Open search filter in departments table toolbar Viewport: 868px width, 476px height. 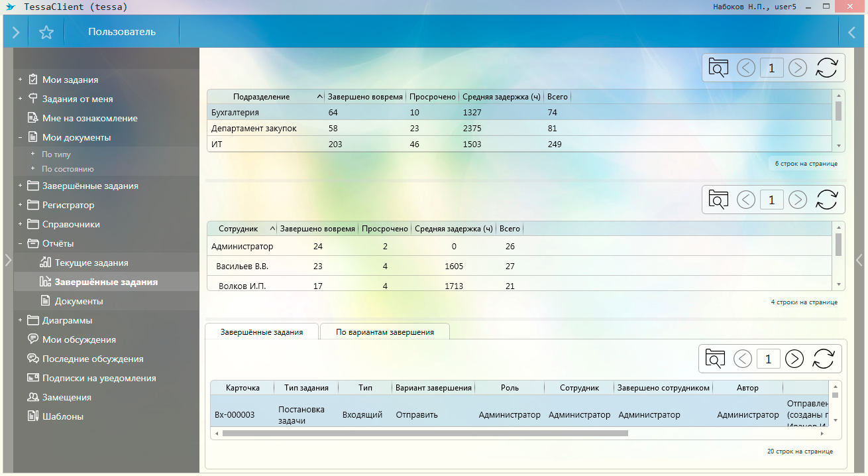[x=718, y=68]
